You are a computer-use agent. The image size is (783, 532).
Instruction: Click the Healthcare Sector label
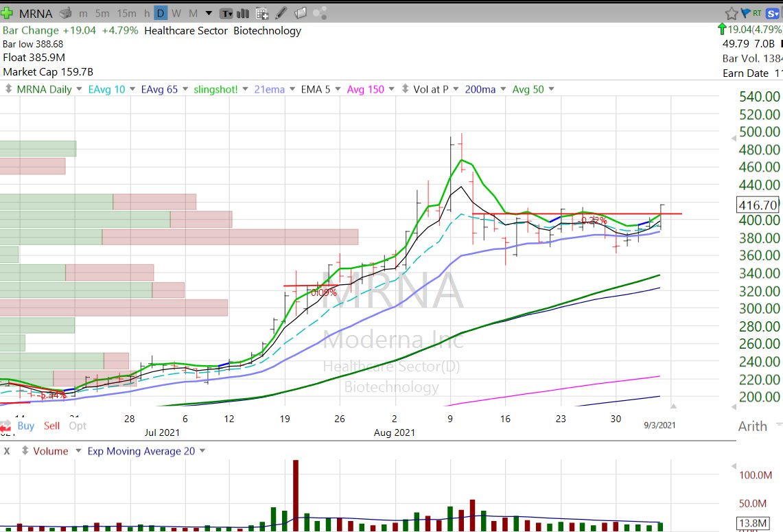tap(186, 30)
